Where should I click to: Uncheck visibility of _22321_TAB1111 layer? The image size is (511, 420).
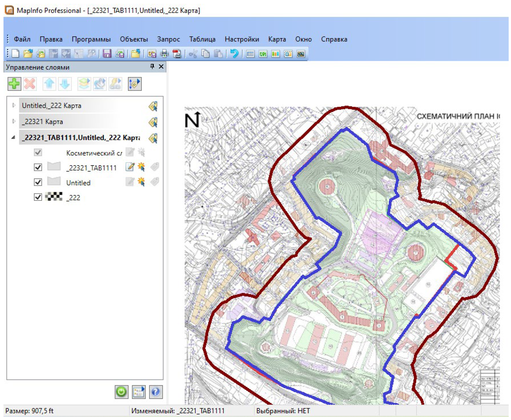38,167
